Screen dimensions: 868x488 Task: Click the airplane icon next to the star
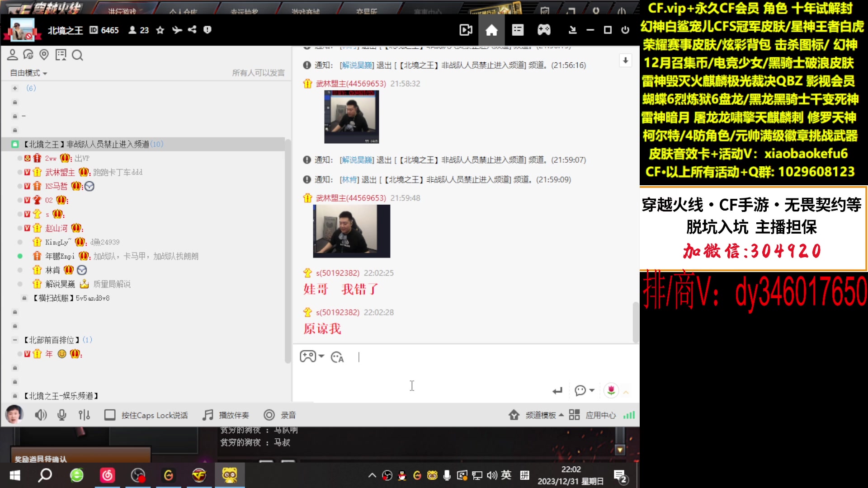point(177,30)
